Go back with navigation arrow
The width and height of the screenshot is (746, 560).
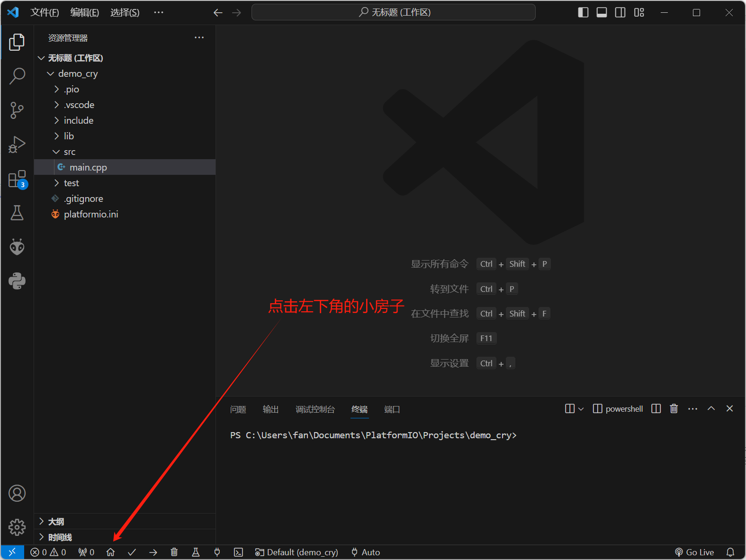(218, 12)
